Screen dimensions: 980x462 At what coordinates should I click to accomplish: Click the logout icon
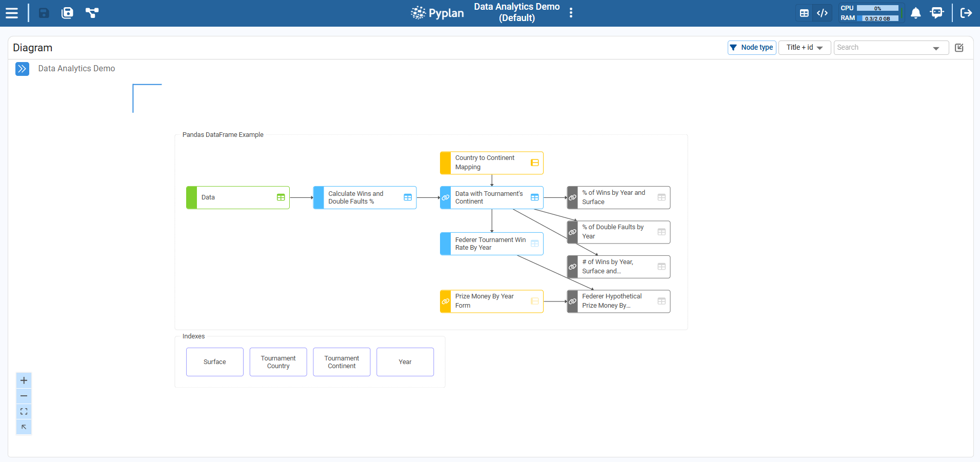pyautogui.click(x=966, y=13)
